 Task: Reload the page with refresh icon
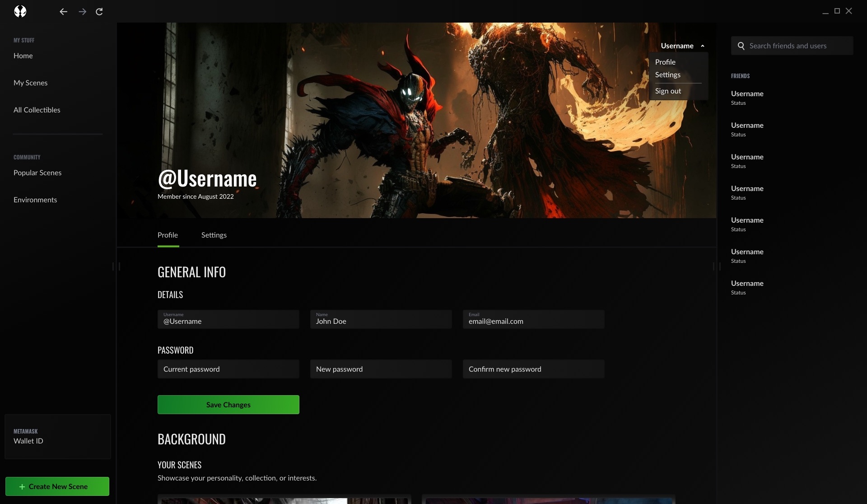coord(99,12)
